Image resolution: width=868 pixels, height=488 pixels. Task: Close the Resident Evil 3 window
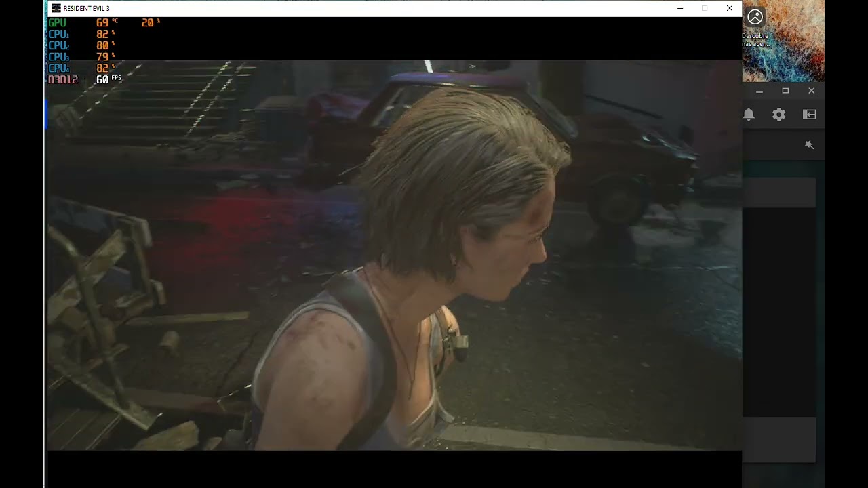coord(730,8)
